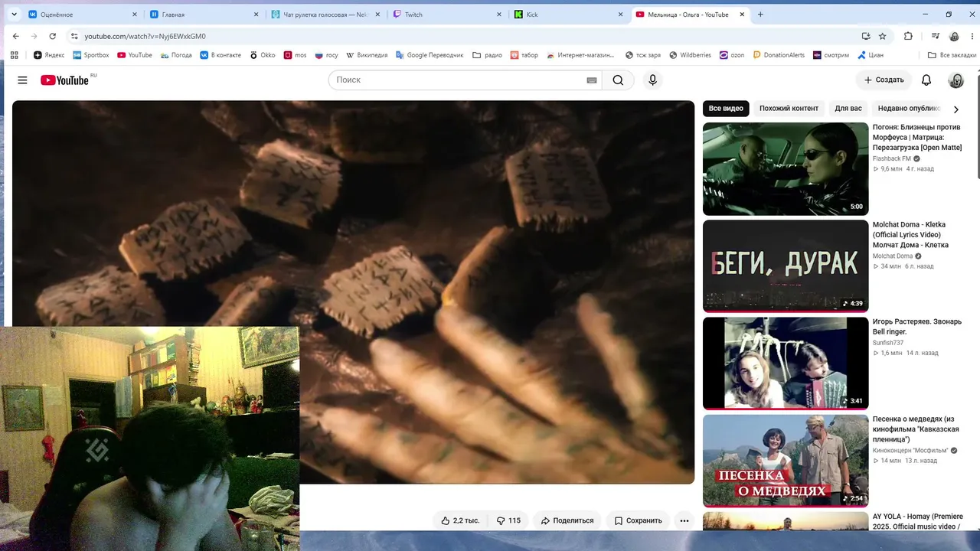Open the В контакте bookmark
Image resolution: width=980 pixels, height=551 pixels.
click(x=220, y=55)
